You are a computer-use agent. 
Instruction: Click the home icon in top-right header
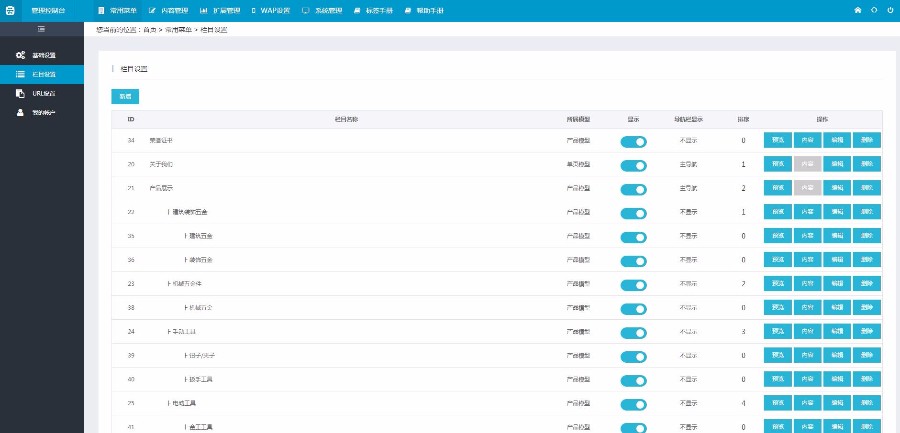coord(857,9)
